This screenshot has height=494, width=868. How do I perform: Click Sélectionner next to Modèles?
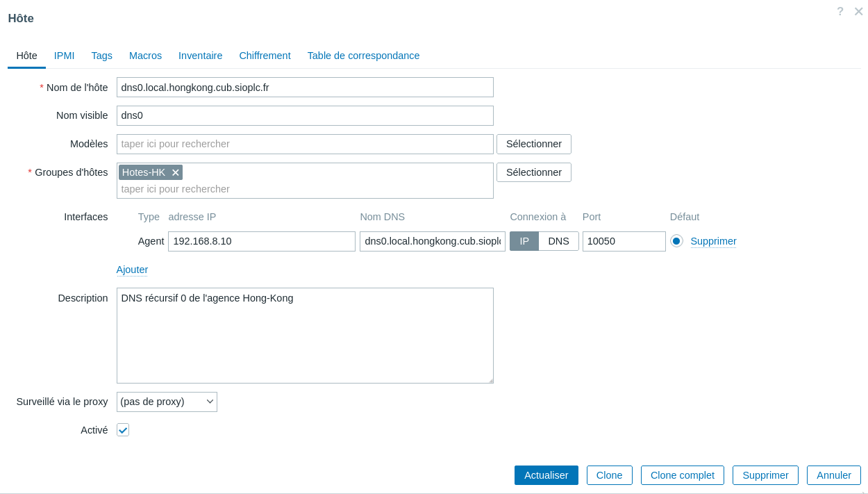pos(533,144)
